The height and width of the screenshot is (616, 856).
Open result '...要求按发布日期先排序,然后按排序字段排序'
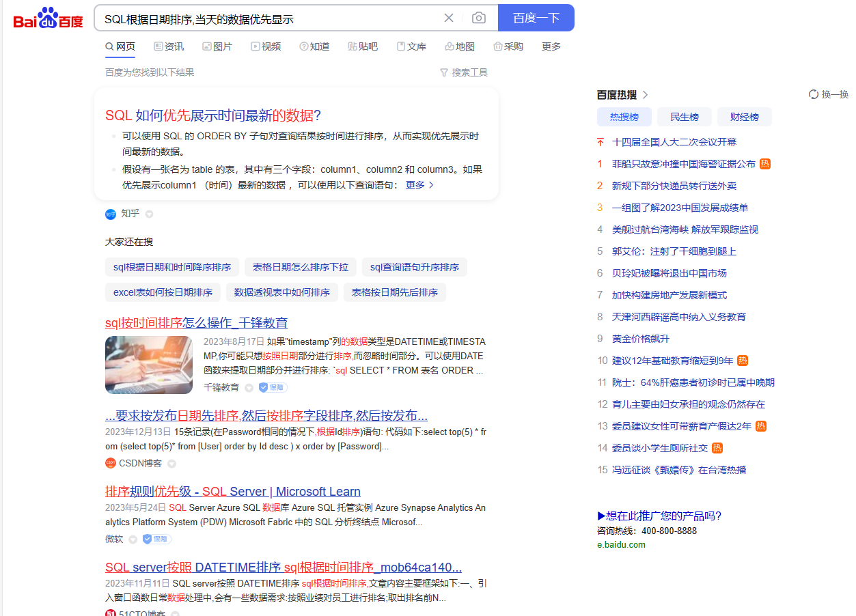point(266,416)
